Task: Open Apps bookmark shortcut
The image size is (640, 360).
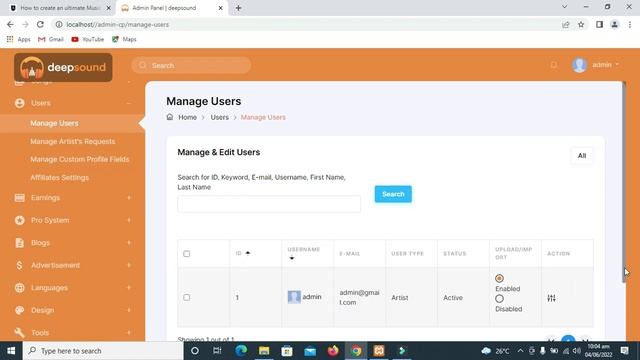Action: pos(18,39)
